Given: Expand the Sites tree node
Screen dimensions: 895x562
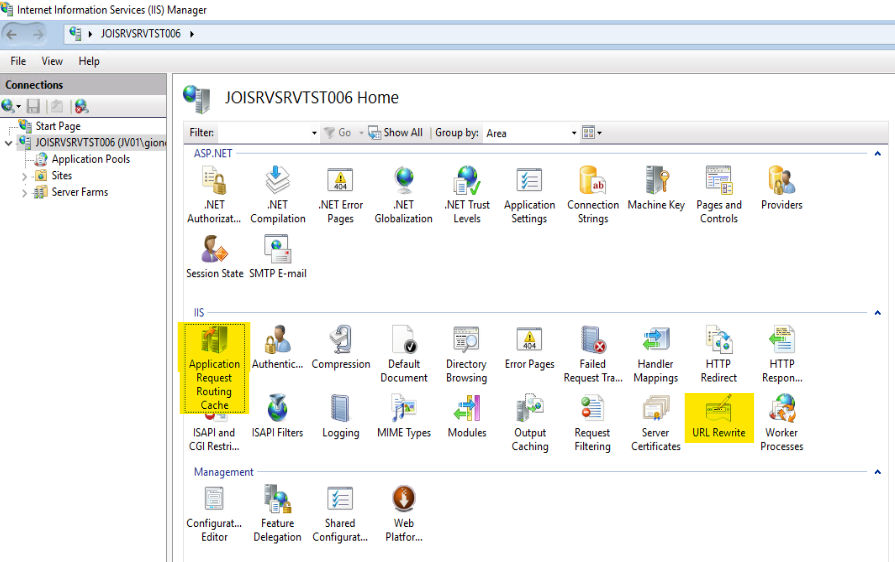Looking at the screenshot, I should [25, 176].
